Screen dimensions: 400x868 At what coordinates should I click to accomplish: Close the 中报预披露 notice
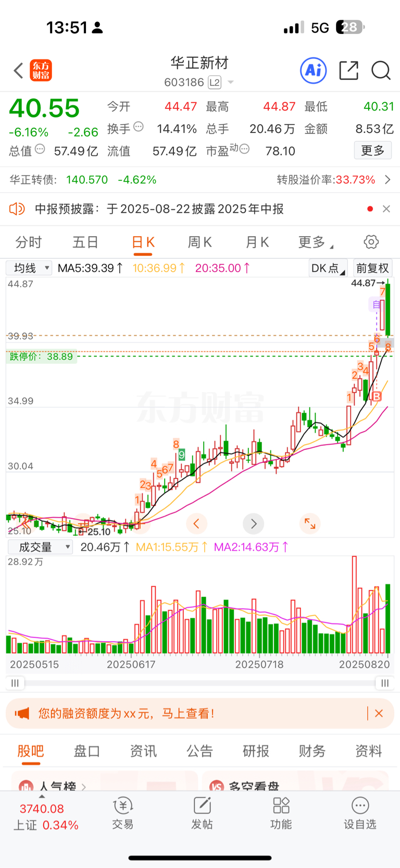(386, 209)
